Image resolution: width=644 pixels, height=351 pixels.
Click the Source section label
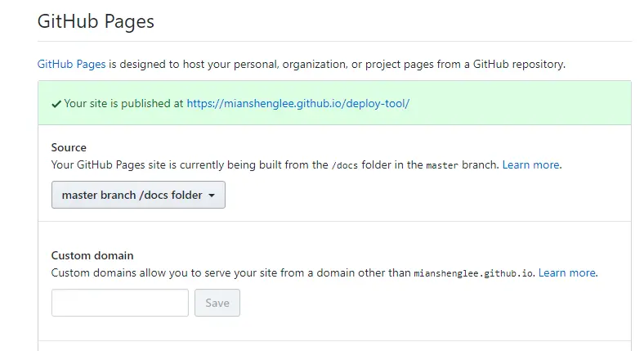(69, 147)
